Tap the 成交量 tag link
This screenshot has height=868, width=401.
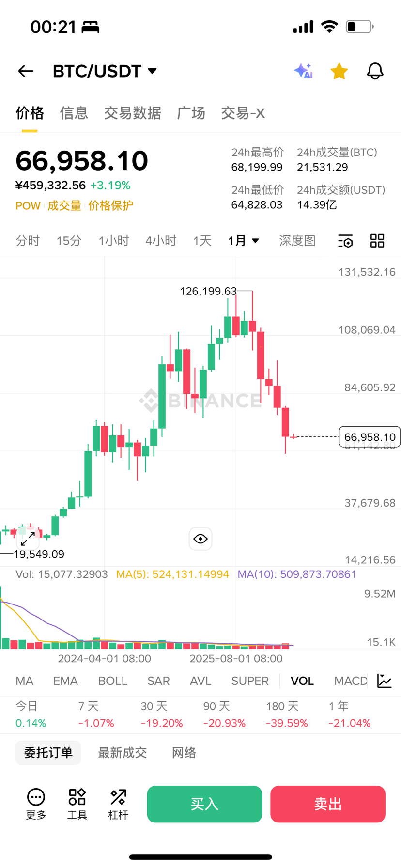pyautogui.click(x=64, y=206)
